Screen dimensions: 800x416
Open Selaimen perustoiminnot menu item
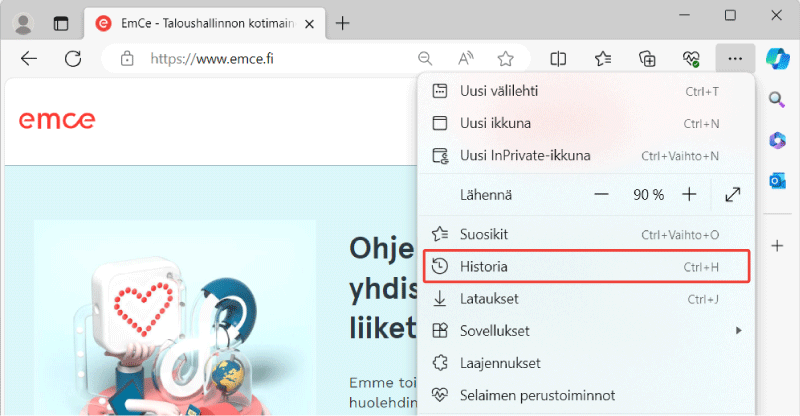pyautogui.click(x=586, y=395)
